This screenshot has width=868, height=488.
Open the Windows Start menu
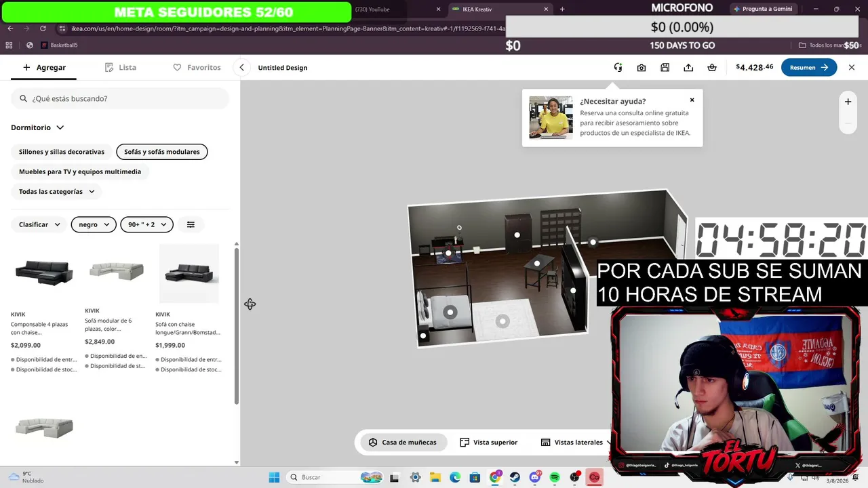pos(274,477)
